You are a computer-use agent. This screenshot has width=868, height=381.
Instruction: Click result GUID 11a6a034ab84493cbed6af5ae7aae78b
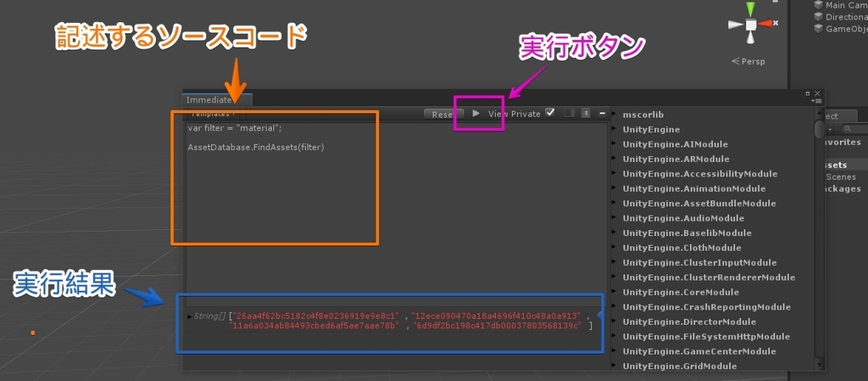pyautogui.click(x=314, y=326)
